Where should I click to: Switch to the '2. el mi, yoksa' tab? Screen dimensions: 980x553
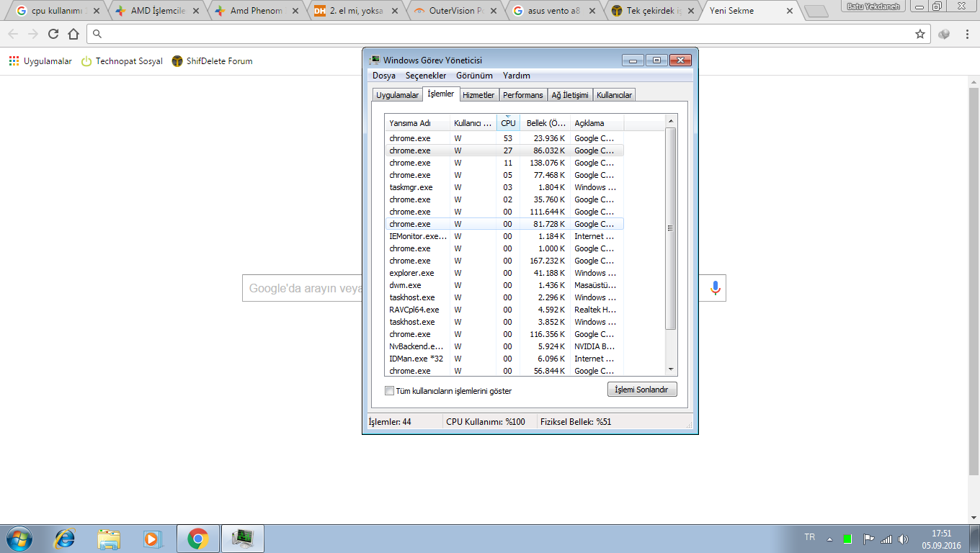click(356, 12)
